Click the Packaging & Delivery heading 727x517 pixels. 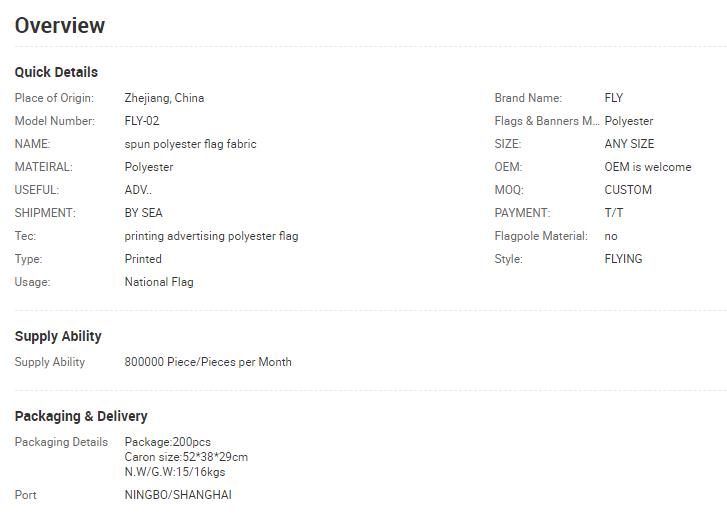81,416
